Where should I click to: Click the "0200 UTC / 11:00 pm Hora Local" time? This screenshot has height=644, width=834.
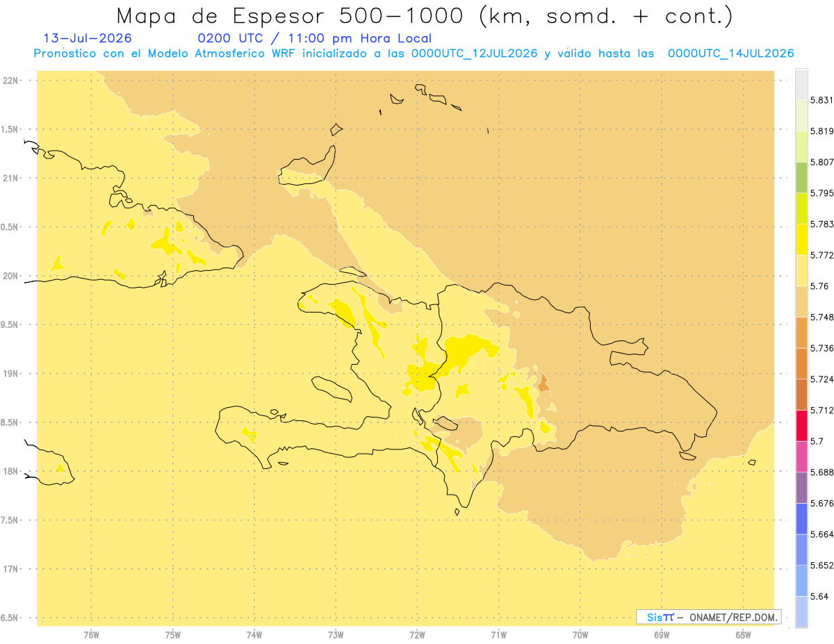click(x=315, y=38)
